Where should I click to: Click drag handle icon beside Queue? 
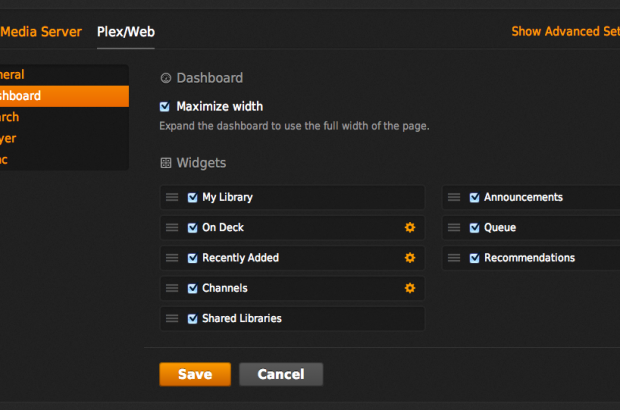(454, 228)
